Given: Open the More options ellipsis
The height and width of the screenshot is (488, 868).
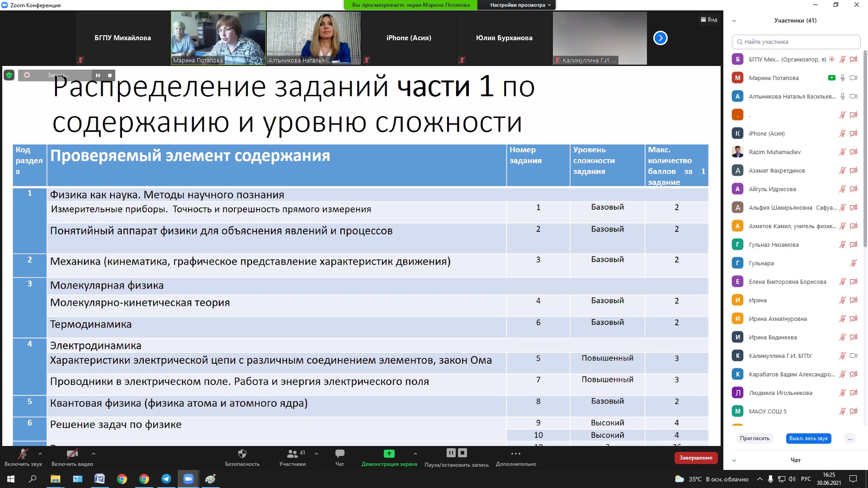Looking at the screenshot, I should [x=515, y=454].
